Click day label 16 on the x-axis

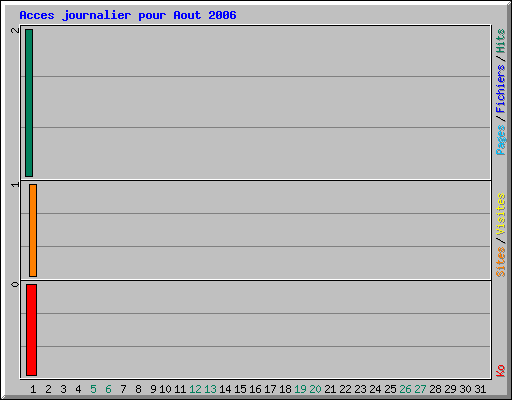tap(255, 389)
